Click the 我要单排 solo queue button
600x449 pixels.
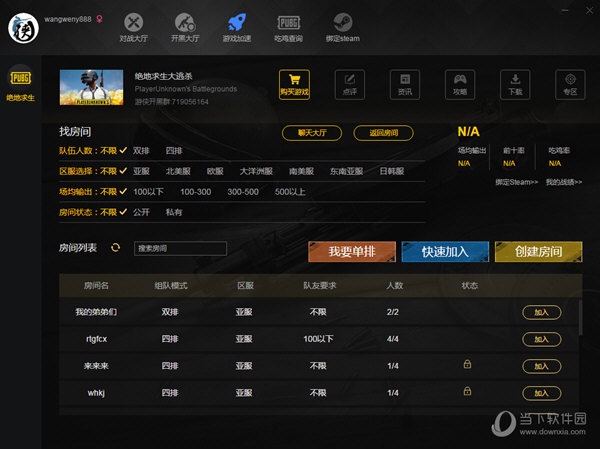(x=352, y=251)
